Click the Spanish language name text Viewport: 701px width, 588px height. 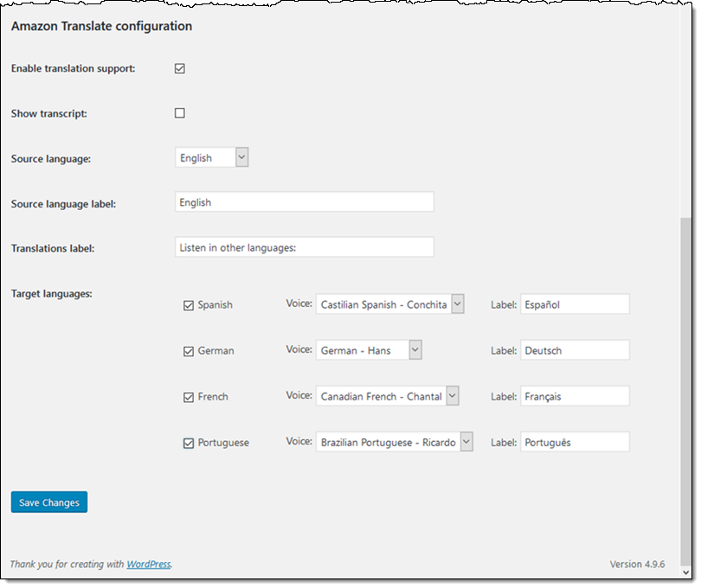pyautogui.click(x=215, y=305)
